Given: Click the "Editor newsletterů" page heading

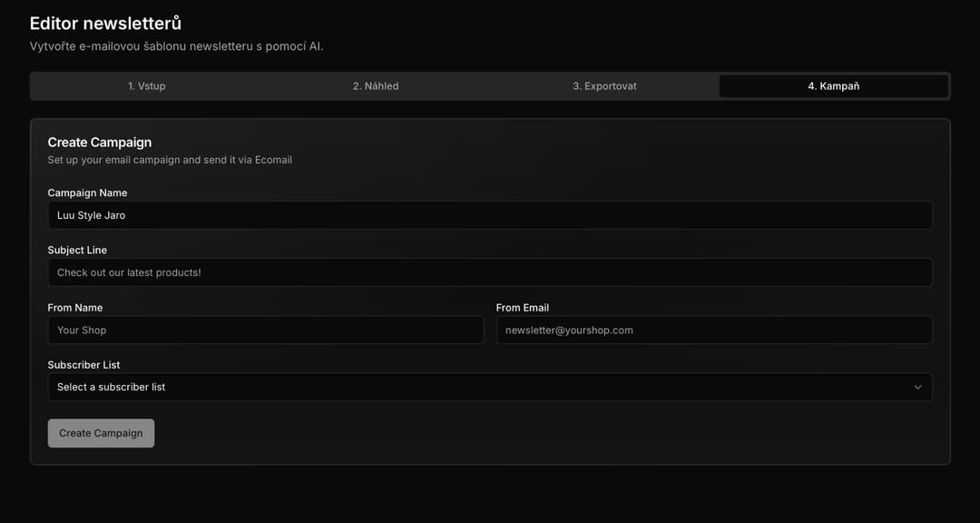Looking at the screenshot, I should (x=104, y=23).
